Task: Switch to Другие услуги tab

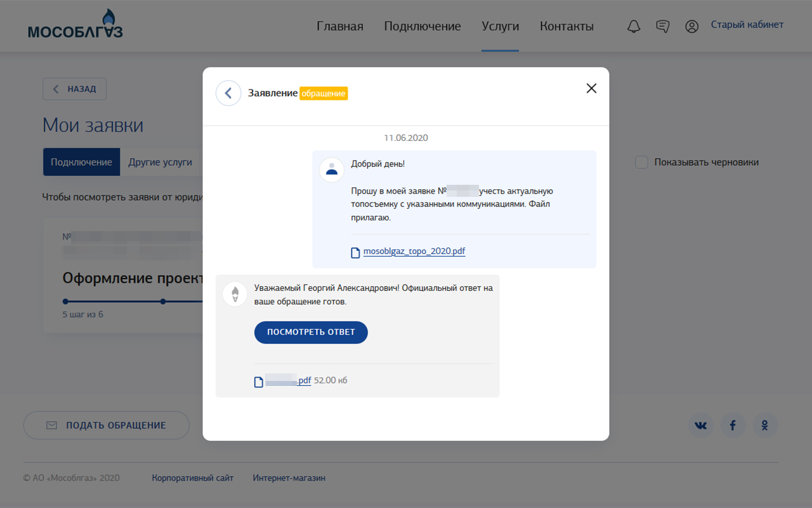Action: click(160, 162)
